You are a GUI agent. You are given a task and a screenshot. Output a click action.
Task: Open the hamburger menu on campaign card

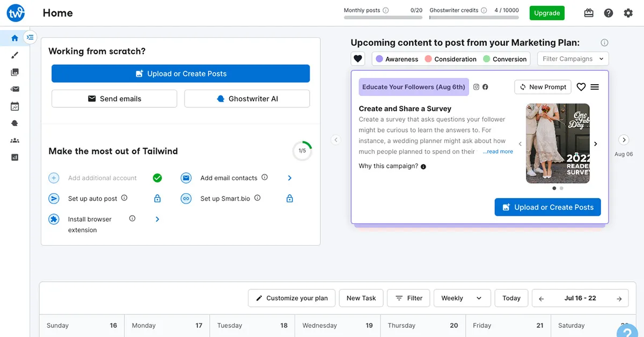[595, 87]
